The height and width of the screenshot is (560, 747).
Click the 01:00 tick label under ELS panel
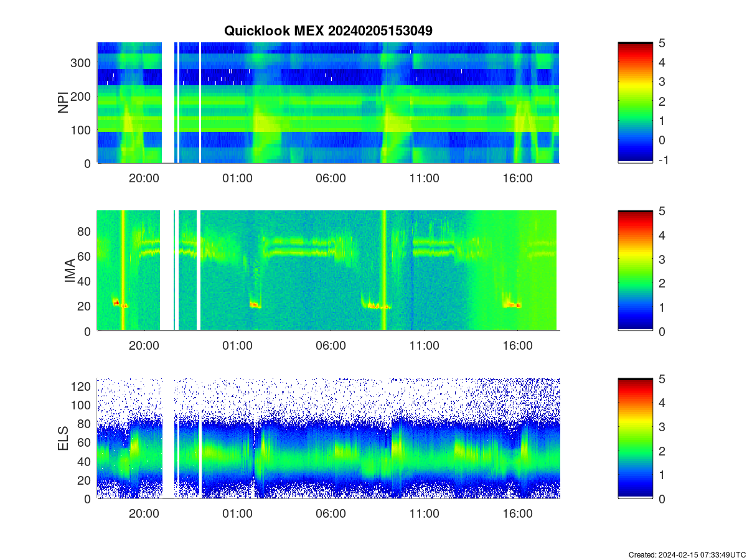[x=237, y=514]
